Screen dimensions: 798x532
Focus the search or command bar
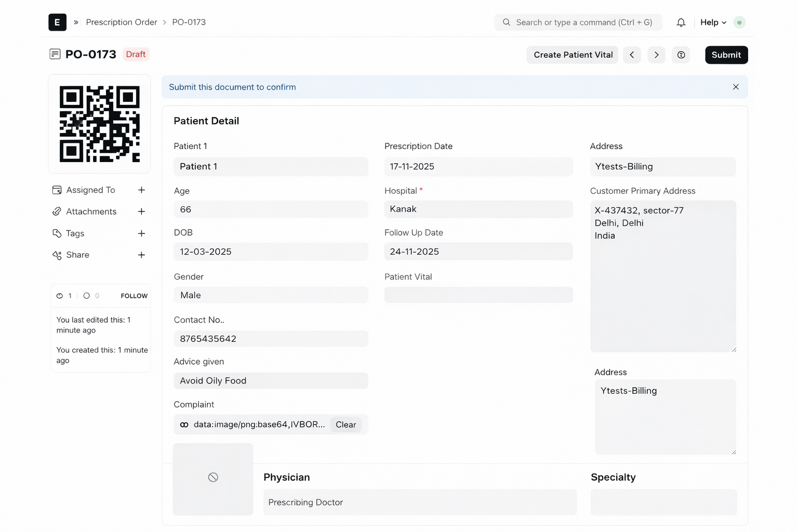coord(578,22)
